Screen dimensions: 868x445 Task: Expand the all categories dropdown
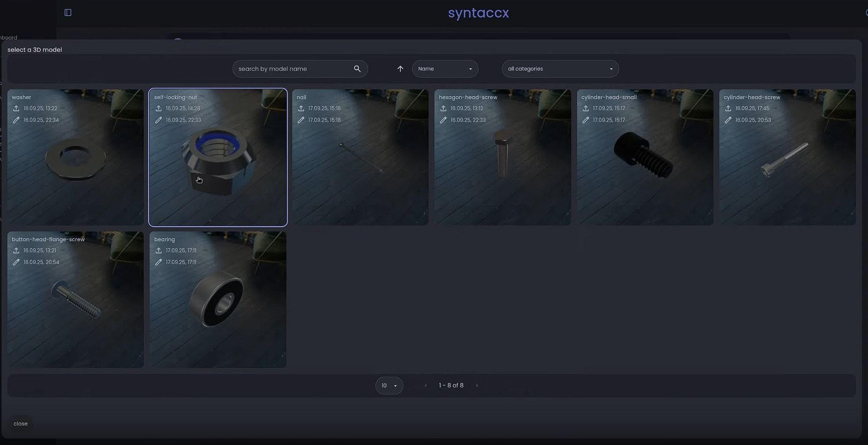560,69
